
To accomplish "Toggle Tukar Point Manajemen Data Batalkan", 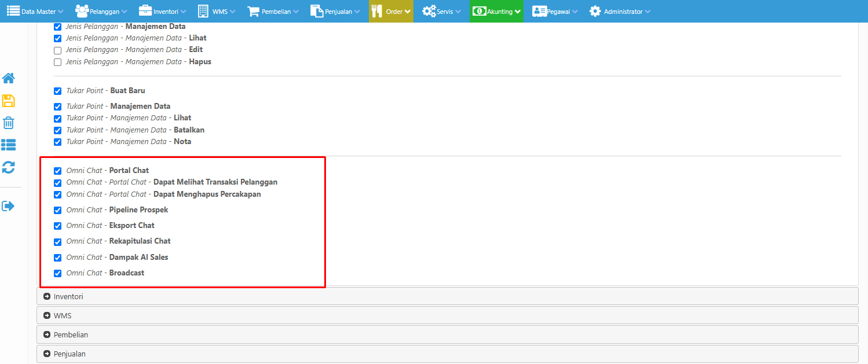I will click(x=57, y=130).
